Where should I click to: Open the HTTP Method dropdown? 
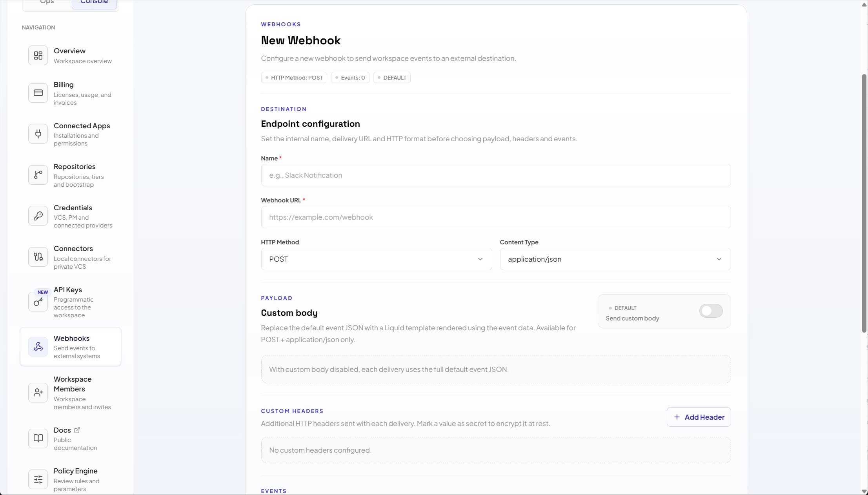376,259
